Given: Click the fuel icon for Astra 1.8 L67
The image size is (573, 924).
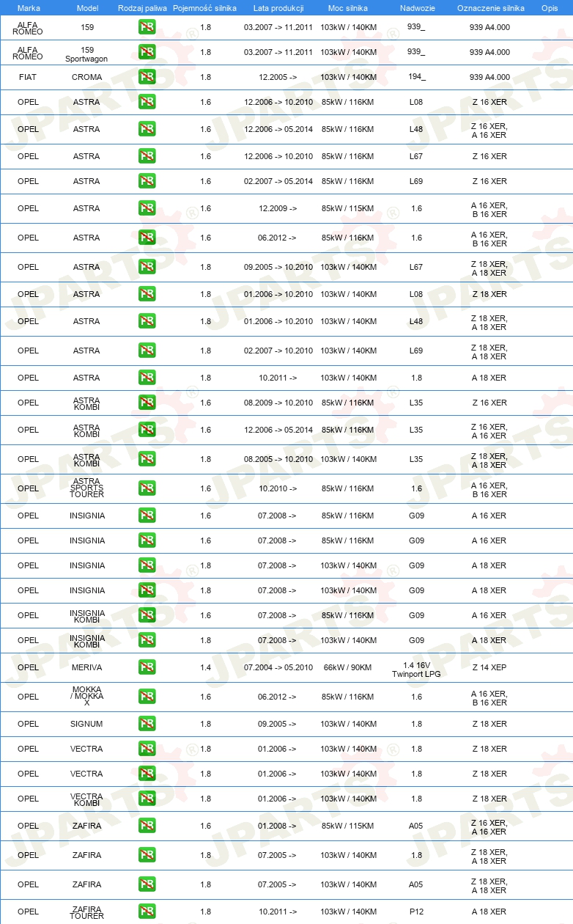Looking at the screenshot, I should coord(147,267).
